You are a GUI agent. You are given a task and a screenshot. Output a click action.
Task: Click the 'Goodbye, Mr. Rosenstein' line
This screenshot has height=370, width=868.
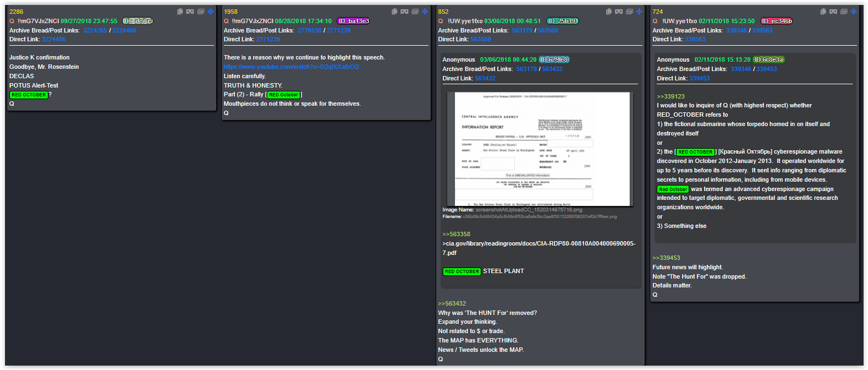click(x=44, y=67)
